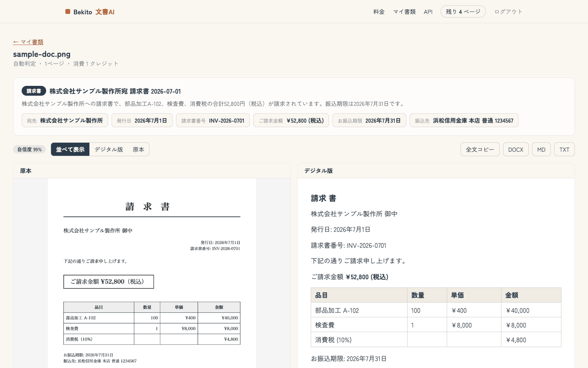Click the 原本 panel header

[x=152, y=171]
